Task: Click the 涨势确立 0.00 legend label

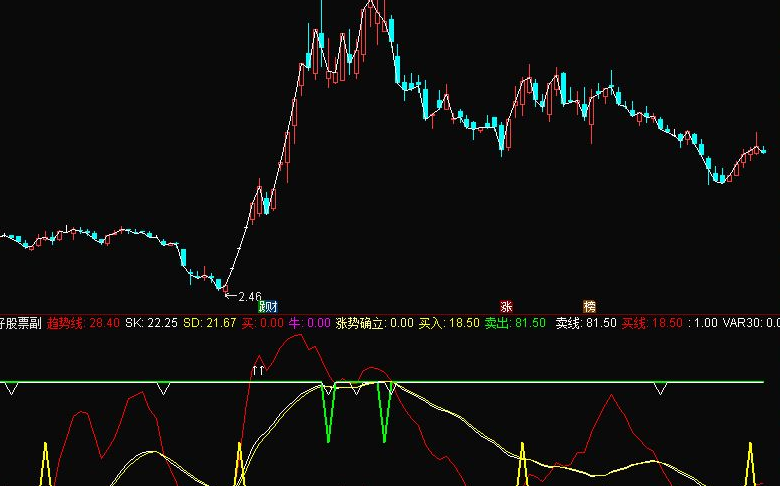Action: tap(374, 323)
